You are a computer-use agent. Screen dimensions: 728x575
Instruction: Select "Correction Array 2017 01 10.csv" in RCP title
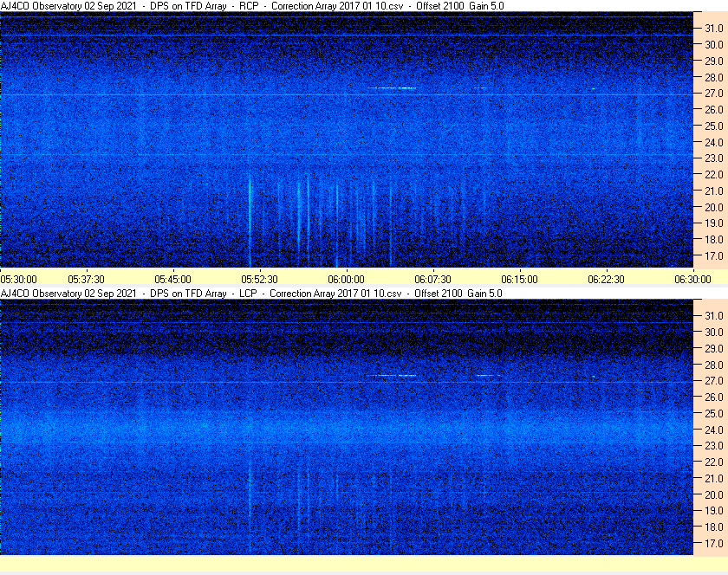[337, 6]
